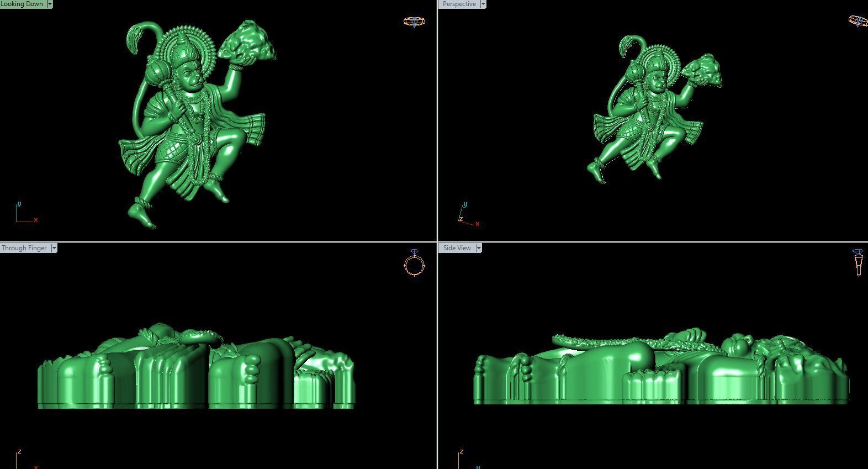Click the ring orientation icon in Side View viewport
The width and height of the screenshot is (868, 469).
[858, 262]
